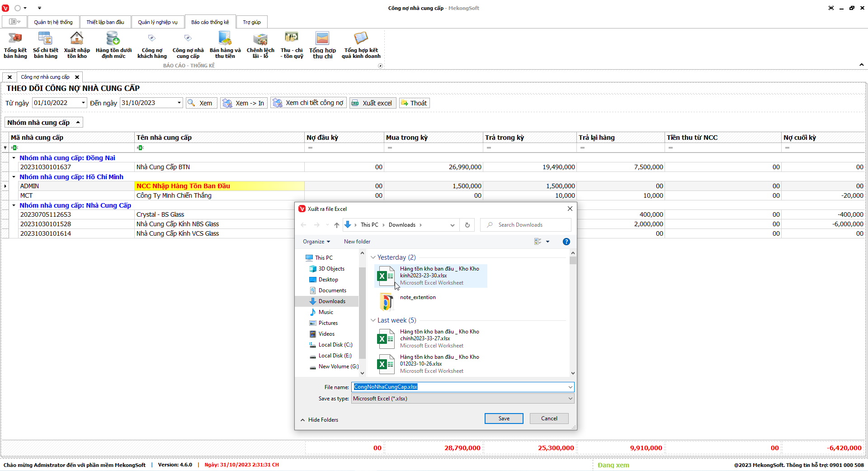Go forward in the Excel export dialog

[x=317, y=225]
